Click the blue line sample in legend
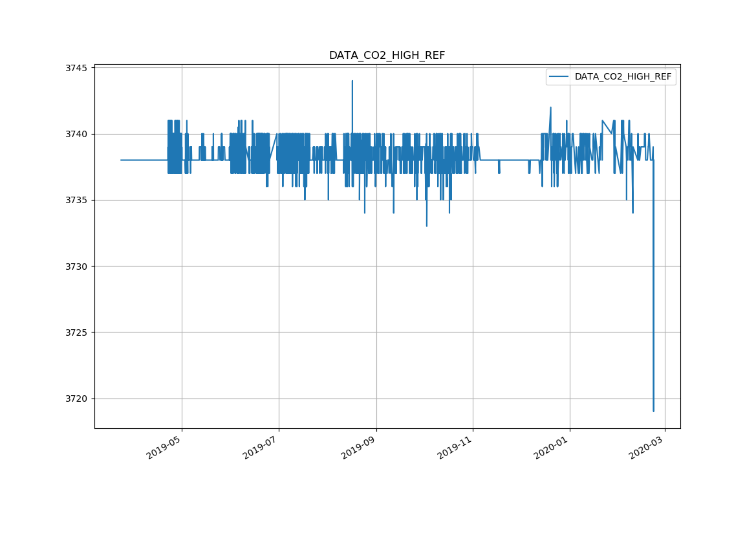This screenshot has width=756, height=535. pos(559,77)
